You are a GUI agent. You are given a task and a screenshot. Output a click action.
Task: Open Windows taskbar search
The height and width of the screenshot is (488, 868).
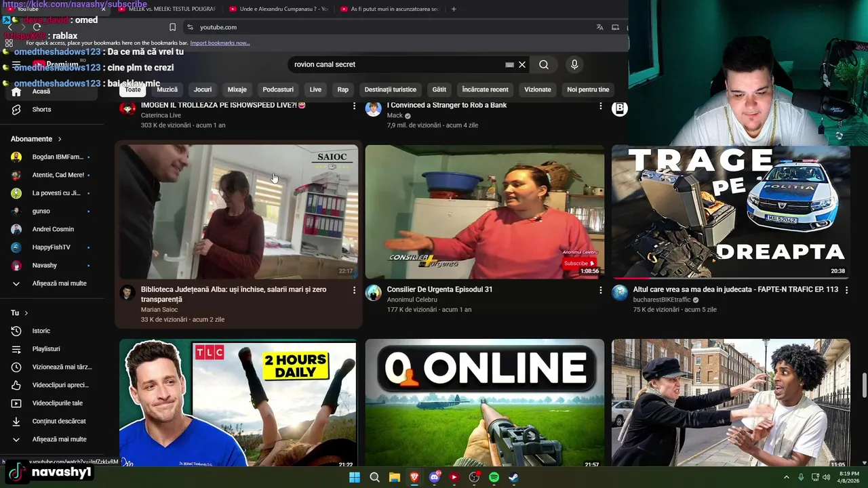click(374, 477)
